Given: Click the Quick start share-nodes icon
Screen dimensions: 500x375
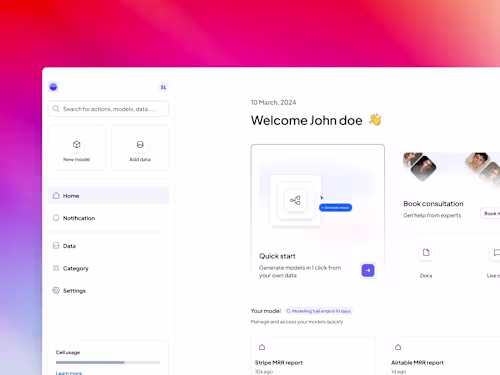Looking at the screenshot, I should pos(295,200).
